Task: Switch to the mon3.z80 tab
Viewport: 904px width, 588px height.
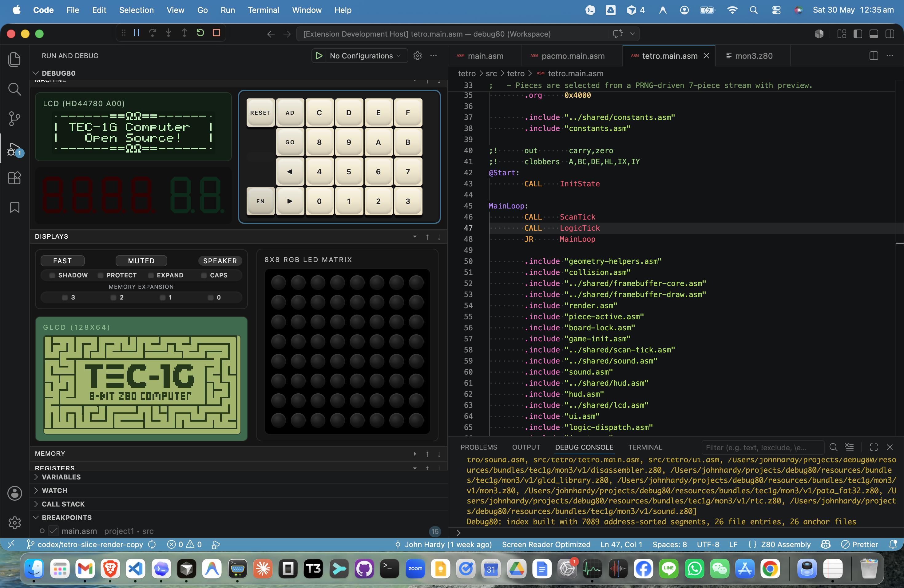Action: tap(753, 56)
